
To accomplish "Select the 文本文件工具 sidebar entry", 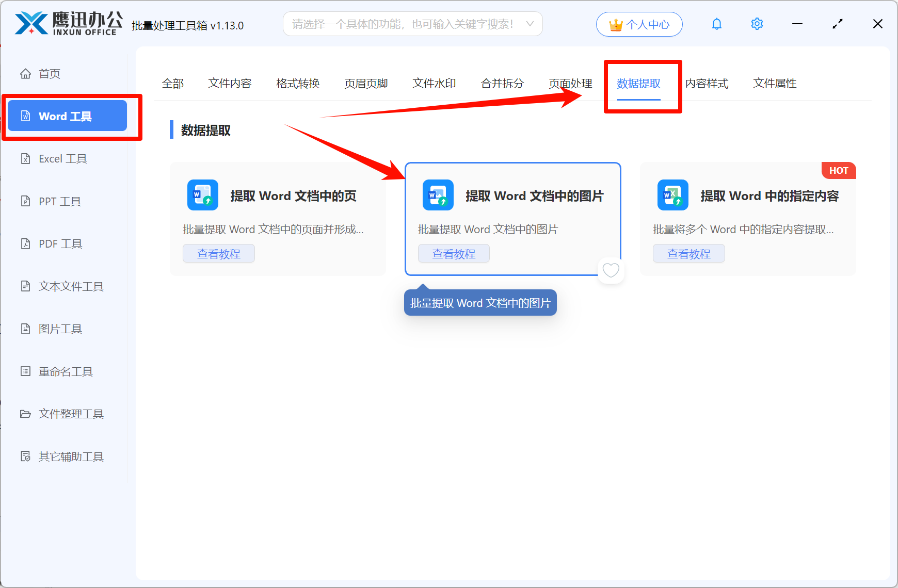I will [x=70, y=286].
